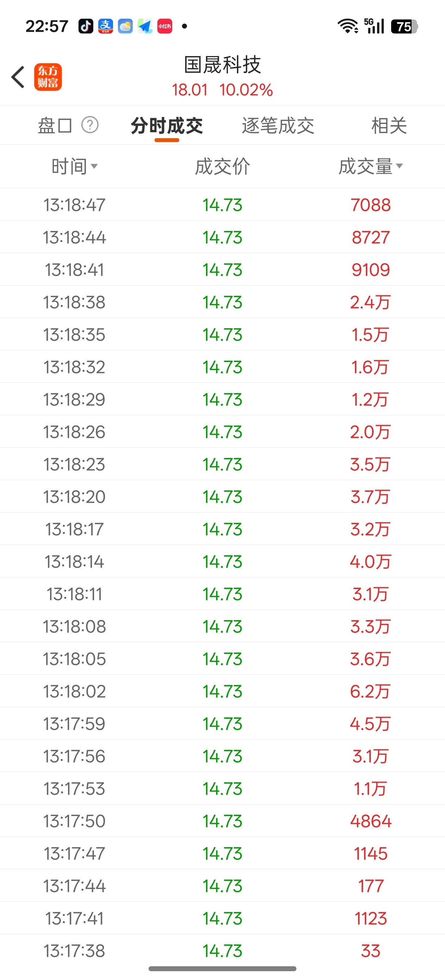Tap the 小红书 notification icon
The height and width of the screenshot is (980, 445).
pyautogui.click(x=164, y=26)
